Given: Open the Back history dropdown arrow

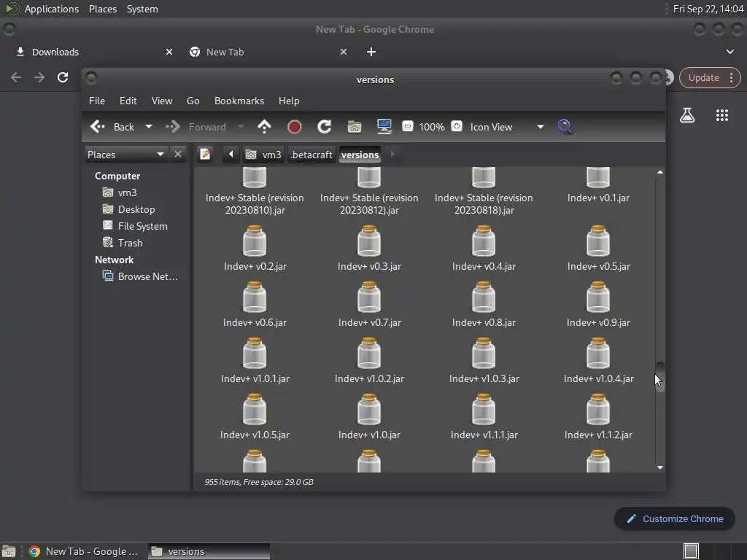Looking at the screenshot, I should point(149,127).
